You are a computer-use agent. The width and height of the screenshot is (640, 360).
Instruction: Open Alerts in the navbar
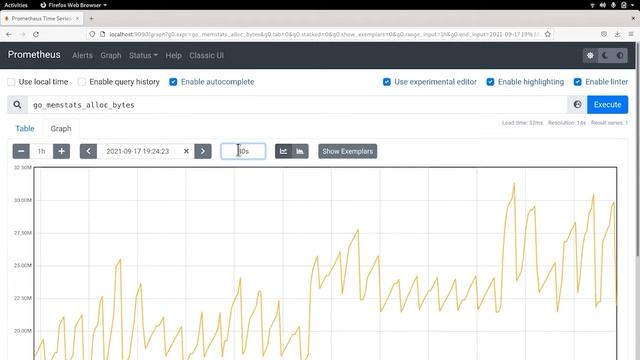(82, 56)
